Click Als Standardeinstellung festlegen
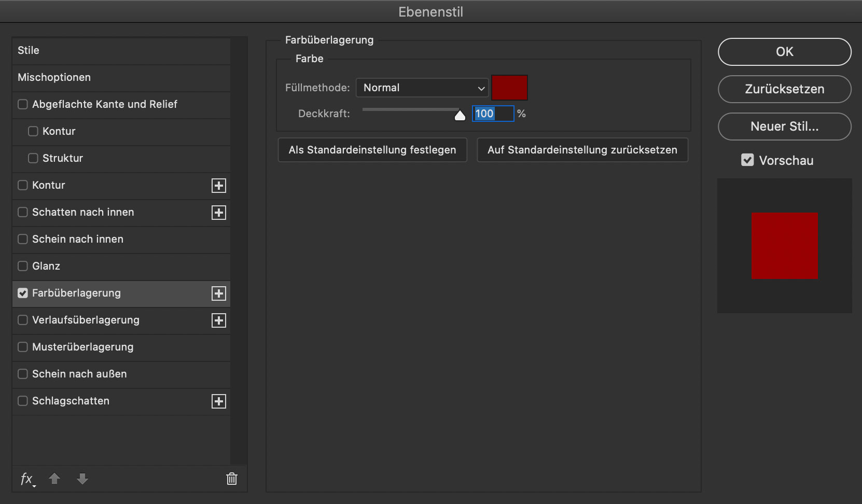 click(372, 150)
